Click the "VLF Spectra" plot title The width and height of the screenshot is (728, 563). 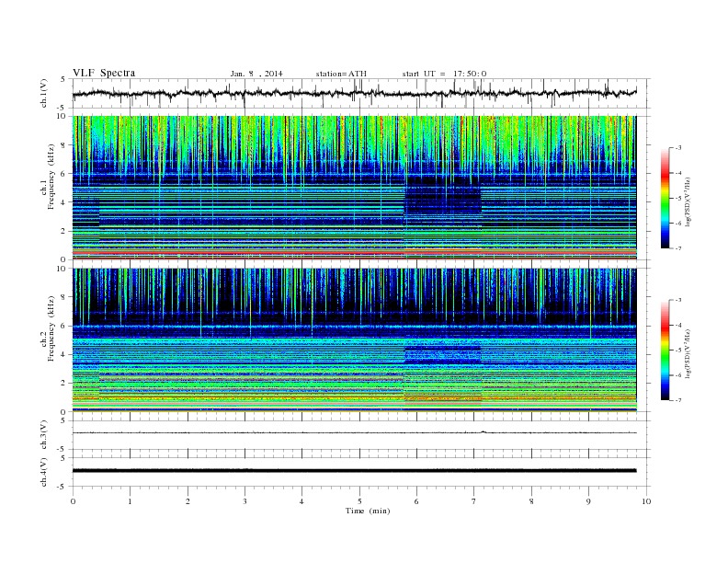(104, 73)
